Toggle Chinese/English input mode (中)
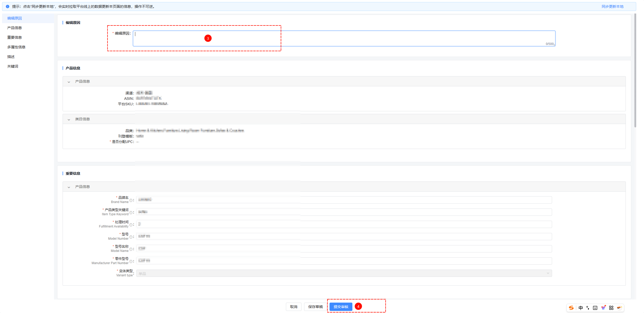Screen dimensions: 644x313 point(581,308)
